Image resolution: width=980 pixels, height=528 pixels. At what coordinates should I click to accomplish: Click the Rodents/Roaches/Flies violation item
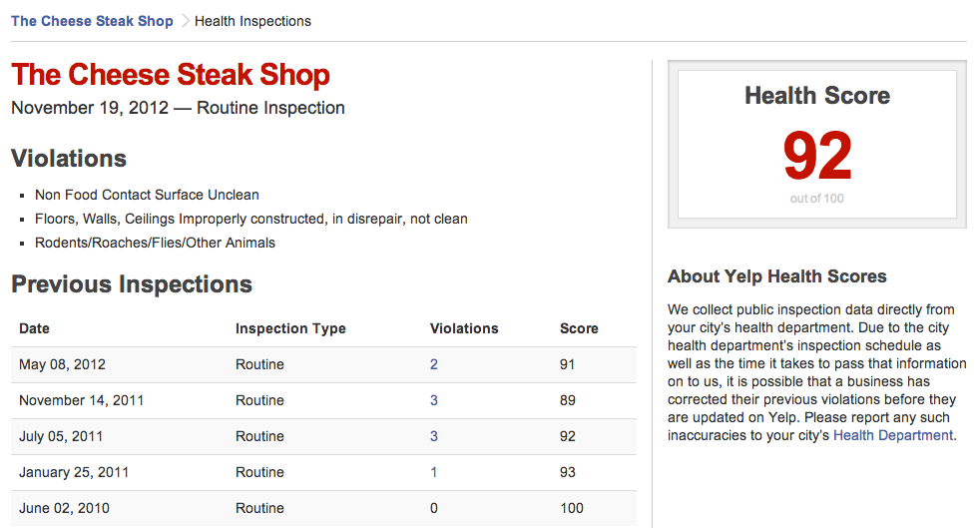[155, 244]
